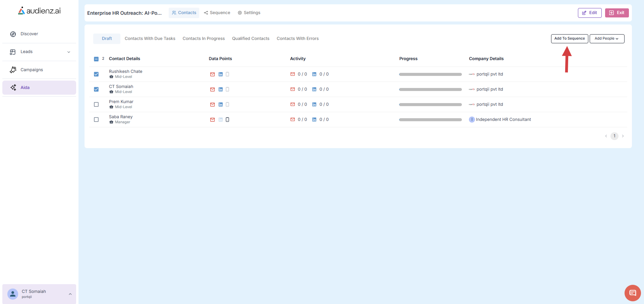Click email activity icon in Saba Raney row
The height and width of the screenshot is (304, 644).
[x=292, y=120]
